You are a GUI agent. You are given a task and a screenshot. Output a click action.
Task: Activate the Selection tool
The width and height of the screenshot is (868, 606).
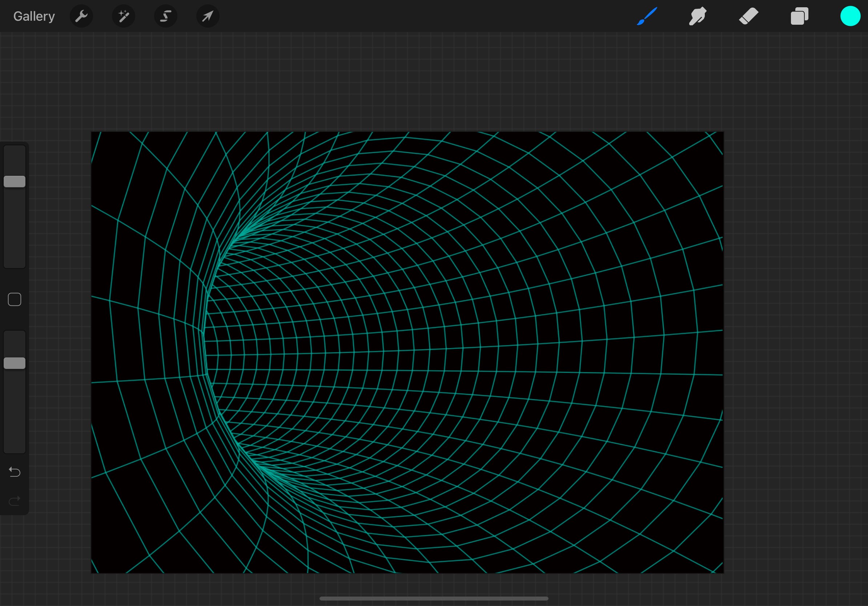pyautogui.click(x=166, y=16)
